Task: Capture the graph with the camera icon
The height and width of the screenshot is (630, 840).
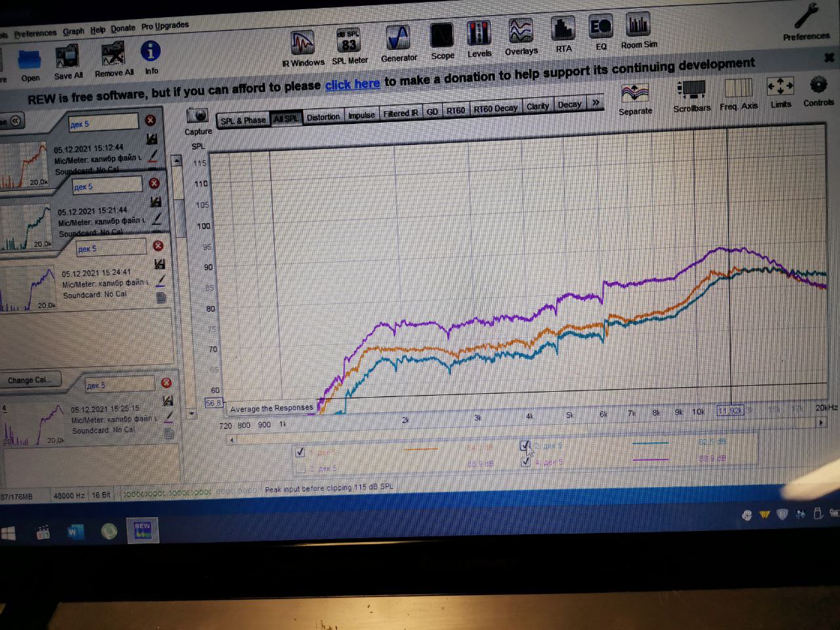Action: 197,121
